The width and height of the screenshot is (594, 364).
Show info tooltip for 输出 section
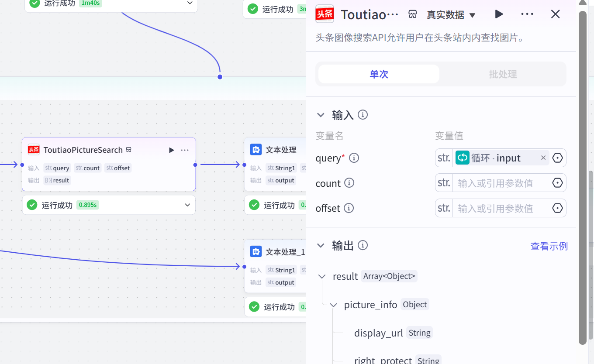click(x=363, y=245)
